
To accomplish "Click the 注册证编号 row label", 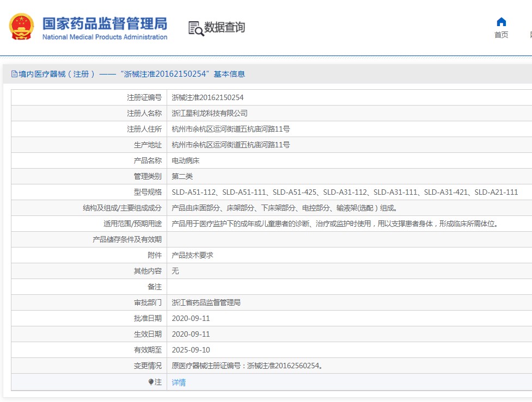I will coord(144,97).
